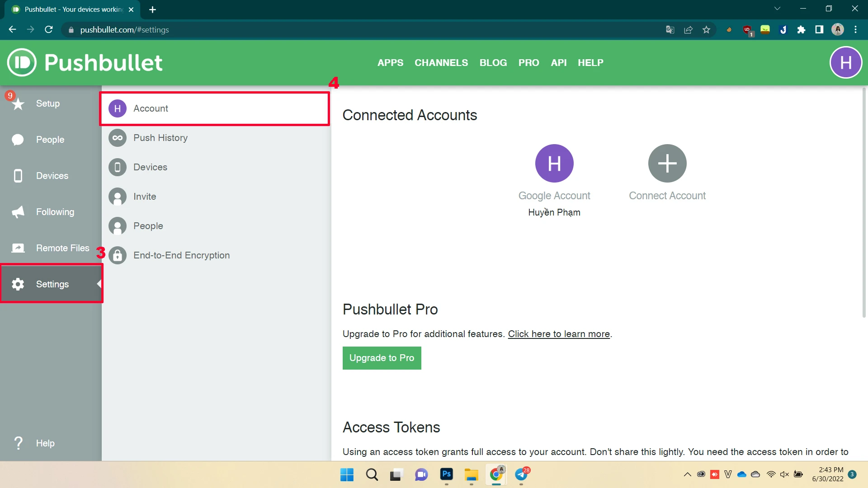The image size is (868, 488).
Task: Follow 'Click here to learn more' link
Action: pos(559,334)
